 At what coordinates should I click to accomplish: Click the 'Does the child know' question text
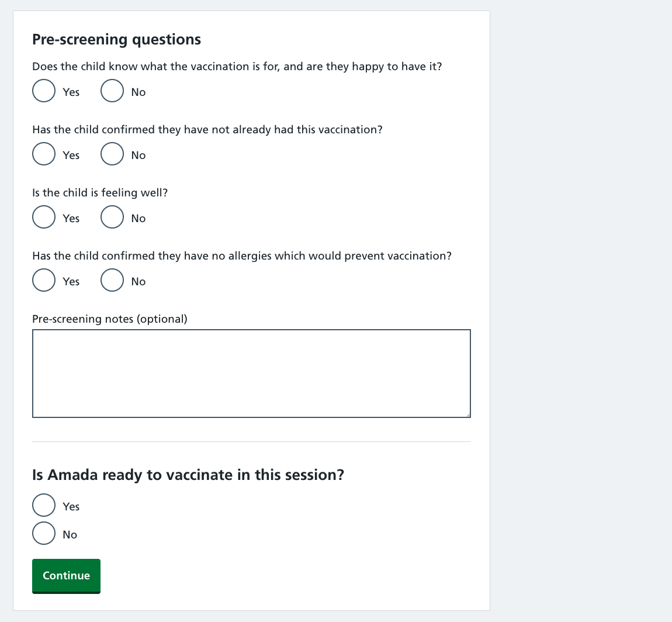[237, 67]
